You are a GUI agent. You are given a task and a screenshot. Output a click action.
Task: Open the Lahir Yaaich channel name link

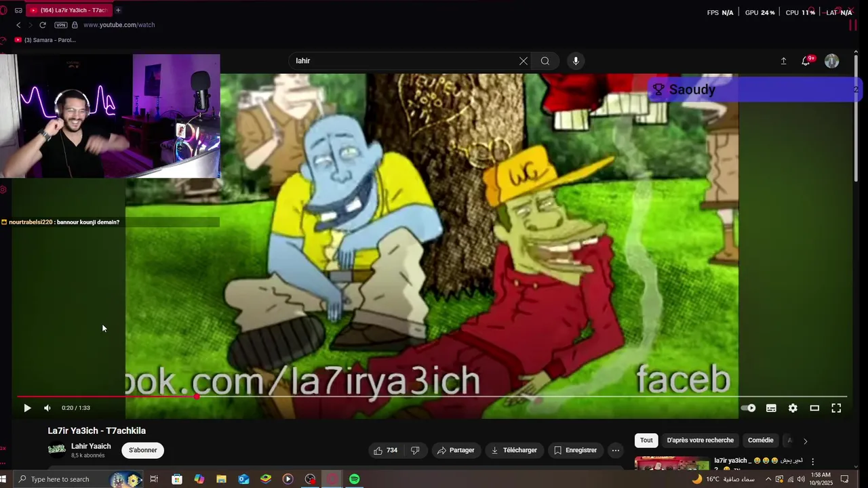pyautogui.click(x=91, y=446)
